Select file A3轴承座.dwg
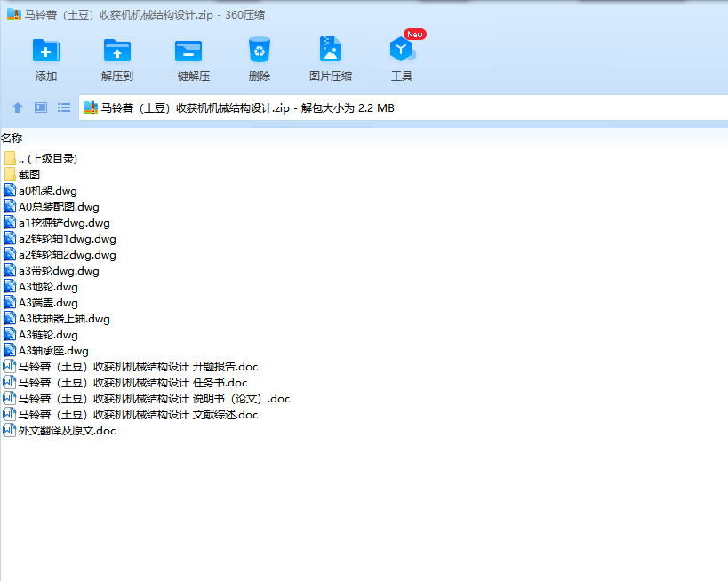Image resolution: width=728 pixels, height=581 pixels. tap(53, 351)
